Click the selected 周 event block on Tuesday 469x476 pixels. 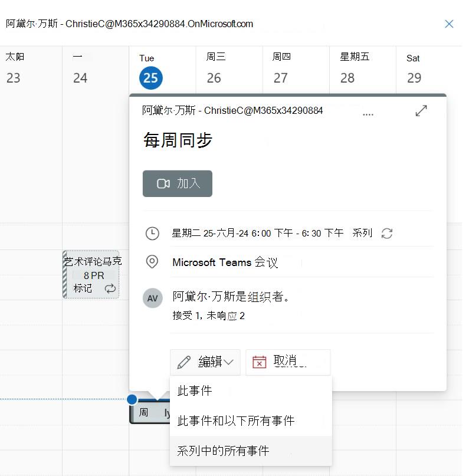pos(150,412)
